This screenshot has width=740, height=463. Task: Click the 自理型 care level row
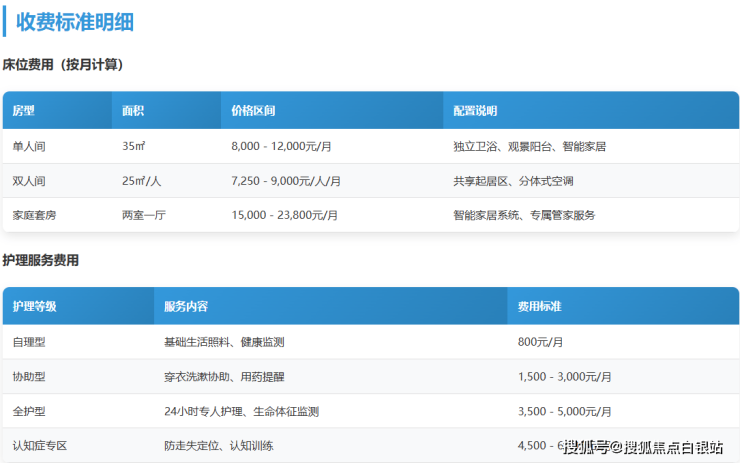point(29,342)
